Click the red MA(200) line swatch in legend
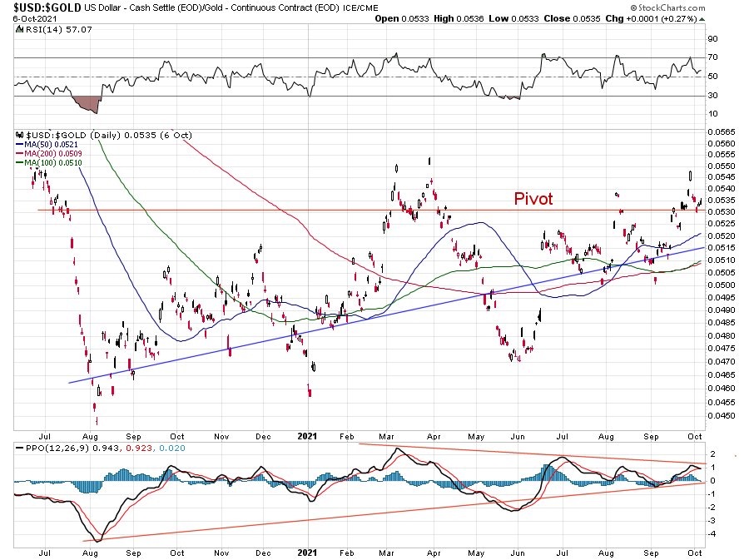Viewport: 749px width, 560px height. [x=20, y=154]
